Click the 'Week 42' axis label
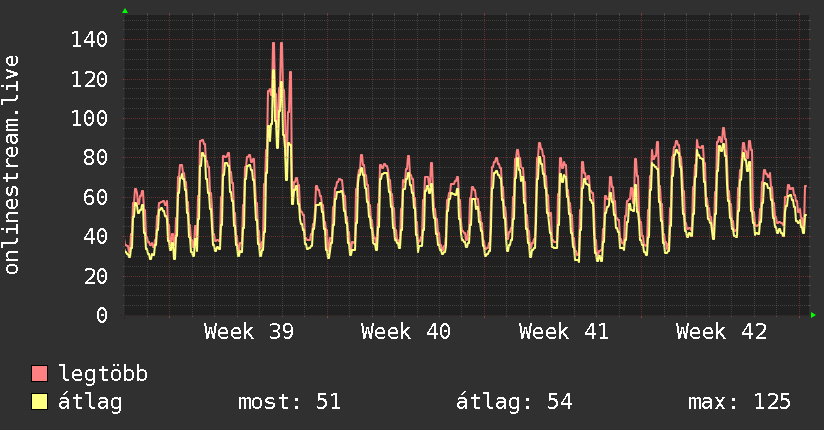 722,332
